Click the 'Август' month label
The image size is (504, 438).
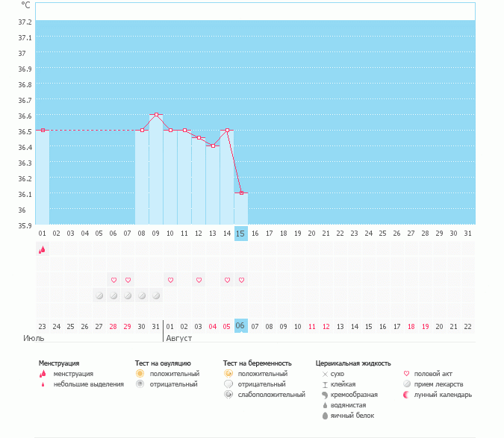[178, 338]
